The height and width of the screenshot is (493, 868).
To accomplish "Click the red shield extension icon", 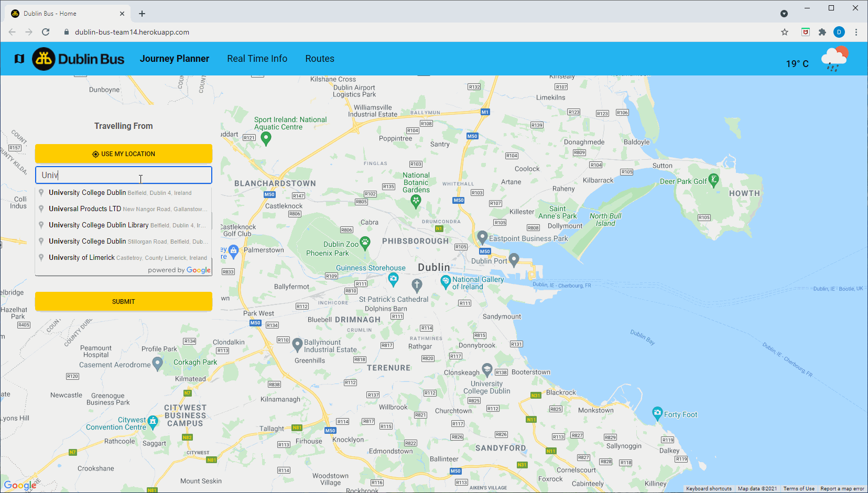I will pos(806,32).
